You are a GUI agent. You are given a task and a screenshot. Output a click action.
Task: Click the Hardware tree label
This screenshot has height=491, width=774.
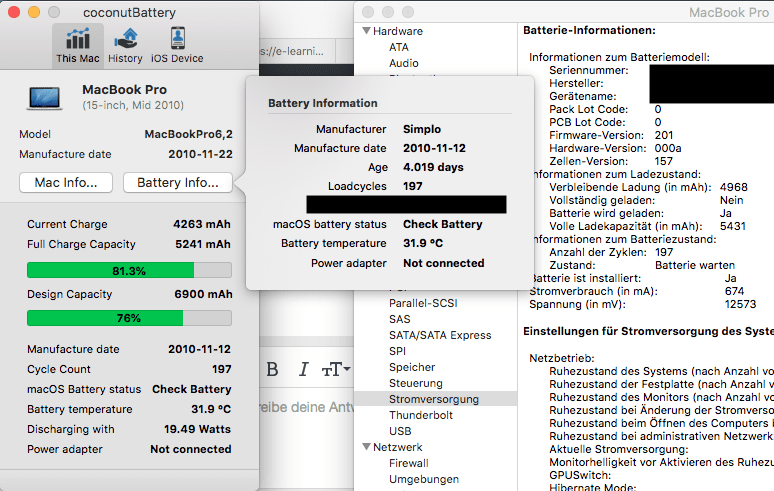coord(398,31)
